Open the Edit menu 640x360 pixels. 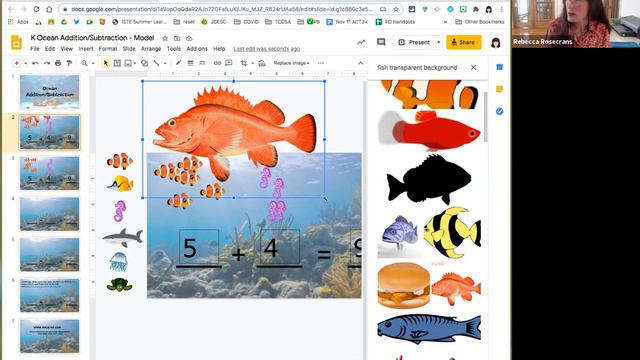pyautogui.click(x=50, y=49)
